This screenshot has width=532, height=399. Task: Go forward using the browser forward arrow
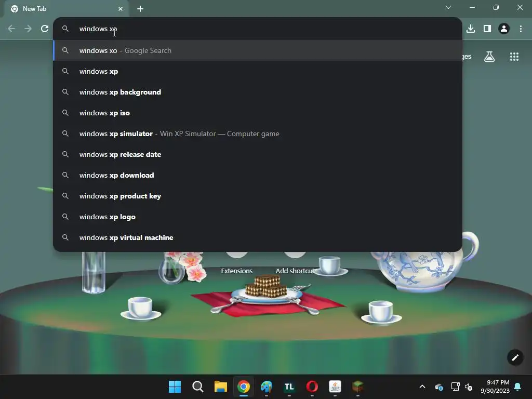point(28,29)
